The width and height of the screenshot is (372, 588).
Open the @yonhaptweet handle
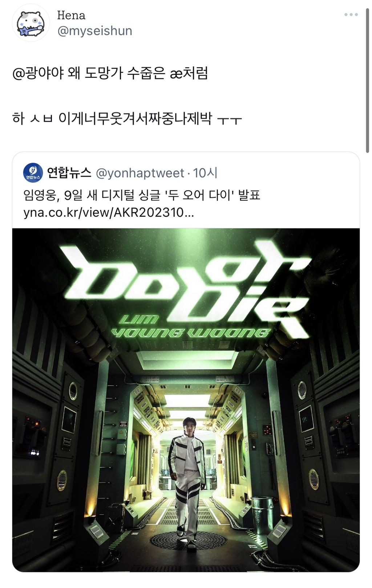(x=140, y=173)
